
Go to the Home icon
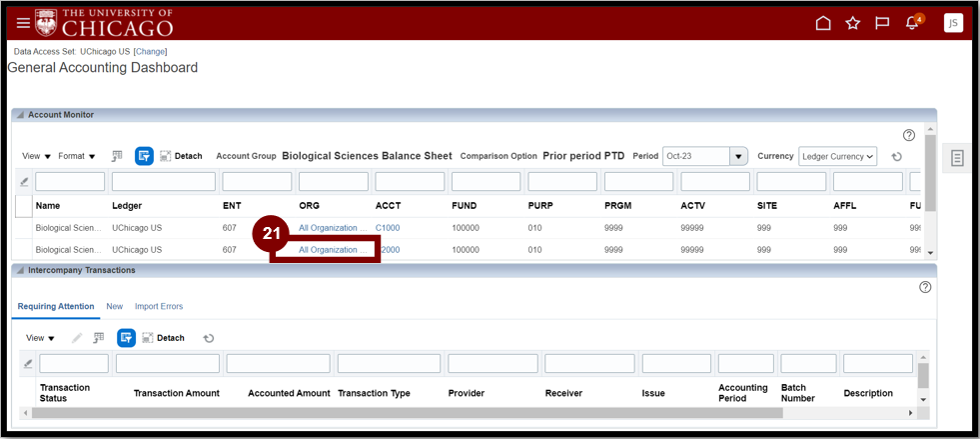click(824, 23)
